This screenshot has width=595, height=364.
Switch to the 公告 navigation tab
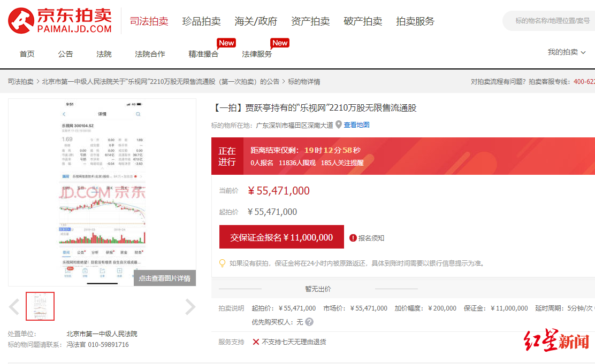pyautogui.click(x=65, y=53)
